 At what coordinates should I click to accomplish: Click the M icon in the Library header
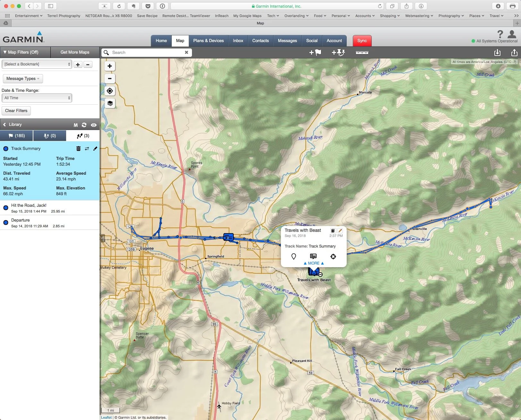(x=76, y=125)
